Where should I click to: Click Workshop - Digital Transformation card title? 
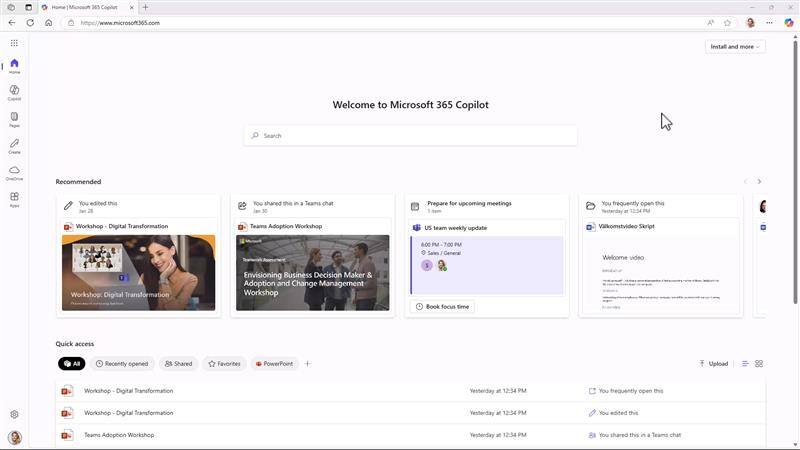coord(122,226)
